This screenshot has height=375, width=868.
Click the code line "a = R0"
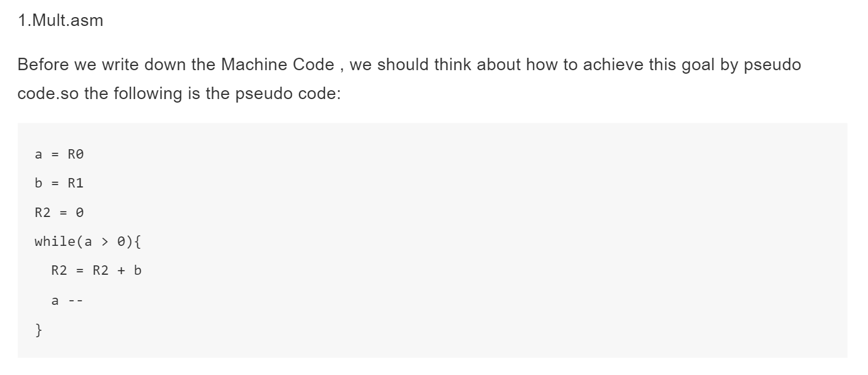(59, 155)
